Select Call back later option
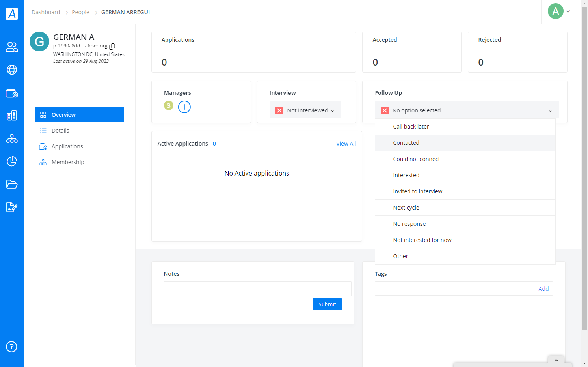 pyautogui.click(x=465, y=127)
